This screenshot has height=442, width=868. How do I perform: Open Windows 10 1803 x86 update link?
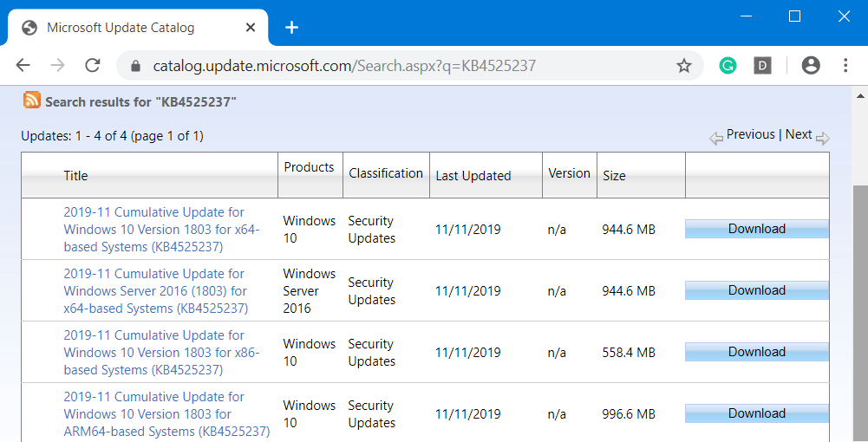coord(161,353)
